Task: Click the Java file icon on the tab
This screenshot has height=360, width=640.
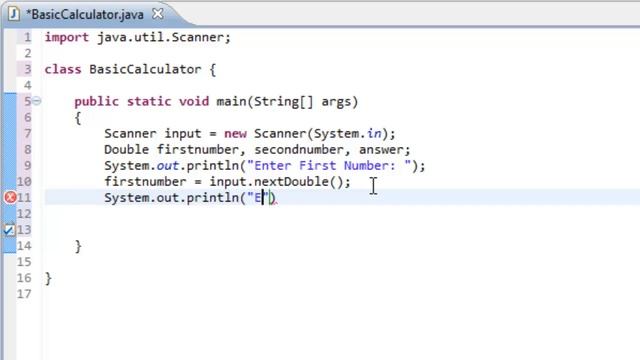Action: point(13,14)
